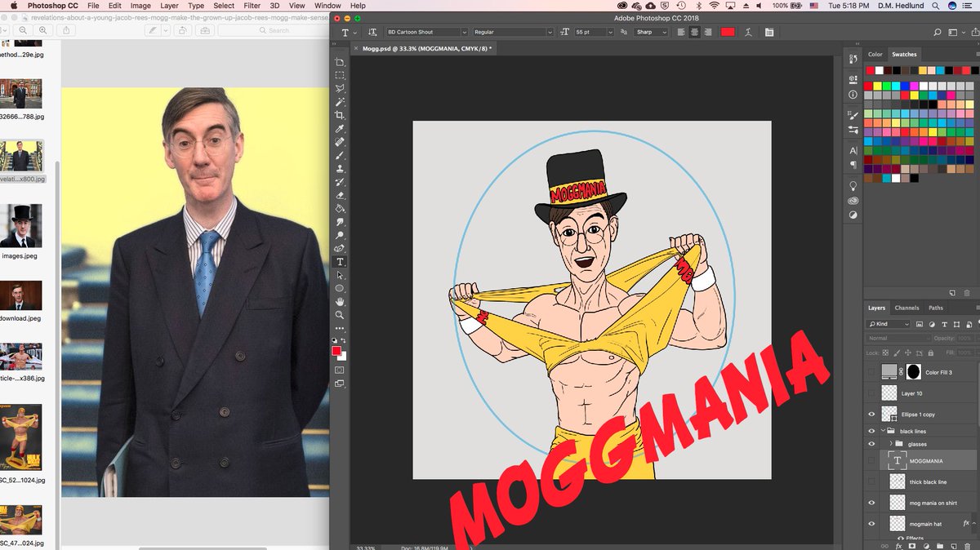Select the Clone Stamp tool
This screenshot has height=550, width=980.
tap(340, 169)
